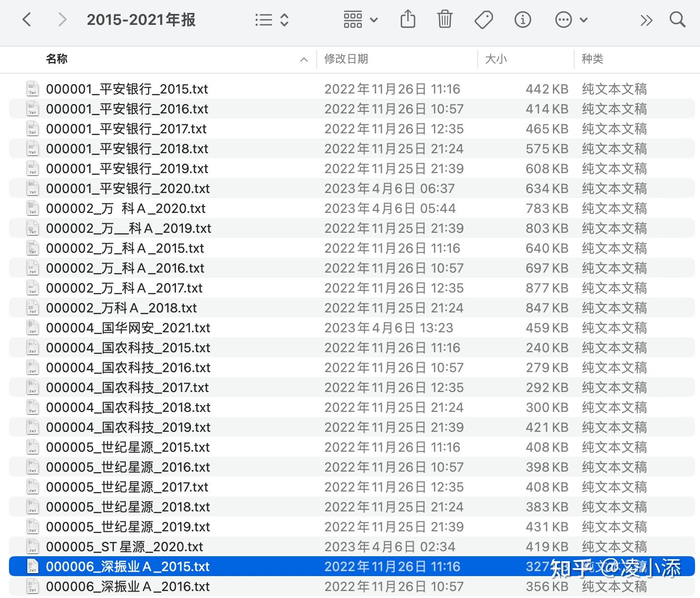Select file 000005_世纪星源_2018.txt
Screen dimensions: 700x598
(x=352, y=507)
